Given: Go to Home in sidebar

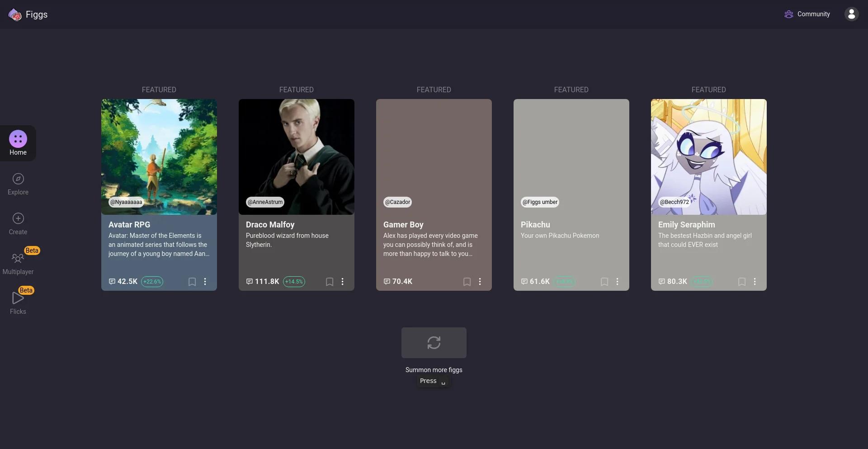Looking at the screenshot, I should (18, 143).
